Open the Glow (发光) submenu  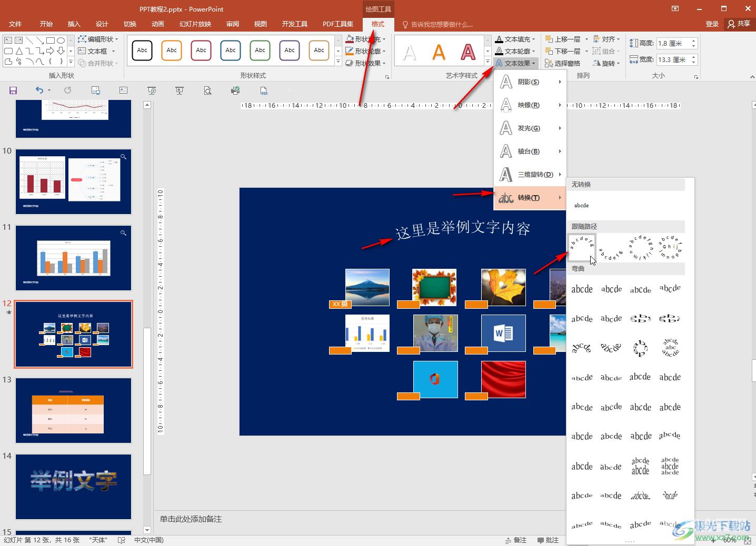[x=530, y=128]
